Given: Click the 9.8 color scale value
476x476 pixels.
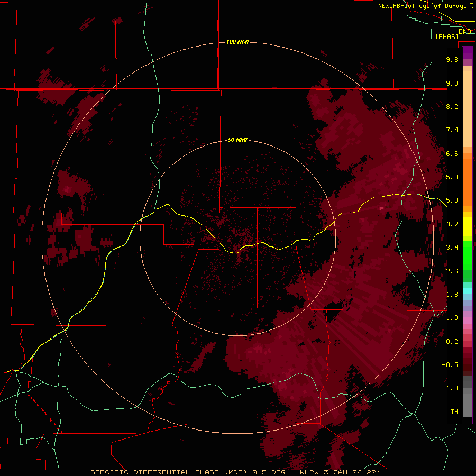Looking at the screenshot, I should click(452, 59).
